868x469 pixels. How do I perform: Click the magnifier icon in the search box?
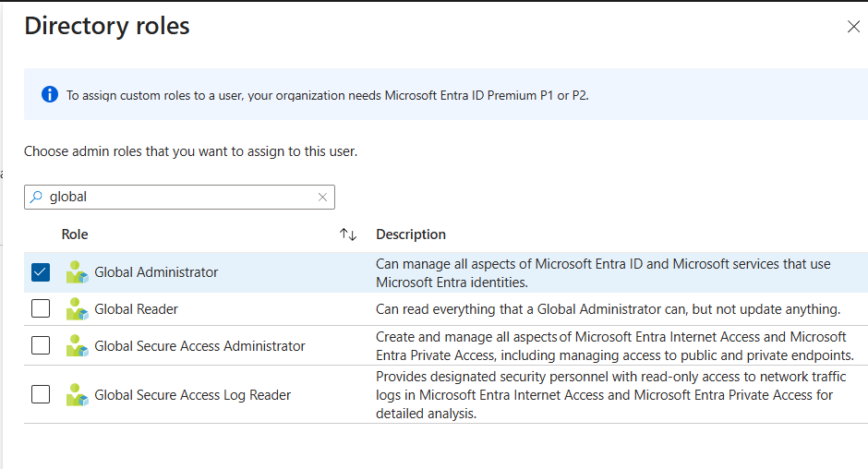pos(36,197)
